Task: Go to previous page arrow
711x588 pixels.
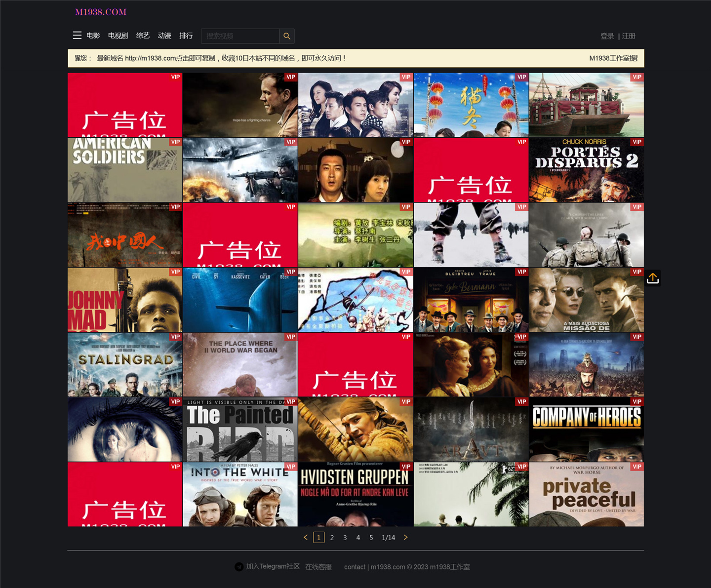Action: coord(306,538)
